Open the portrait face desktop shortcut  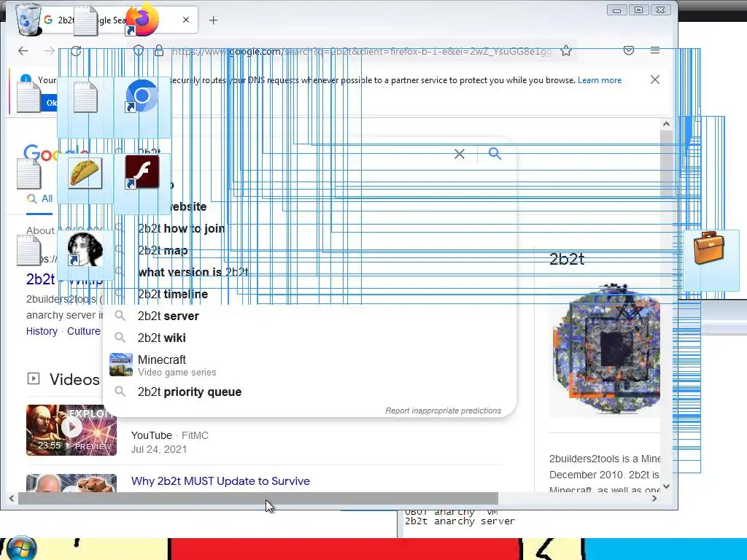click(x=85, y=249)
